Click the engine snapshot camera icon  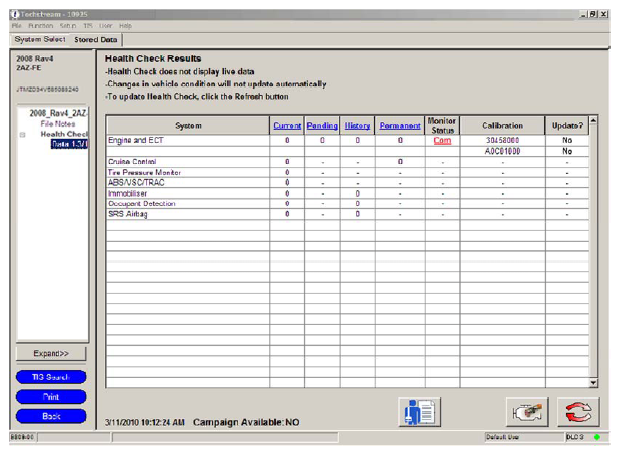pyautogui.click(x=527, y=412)
